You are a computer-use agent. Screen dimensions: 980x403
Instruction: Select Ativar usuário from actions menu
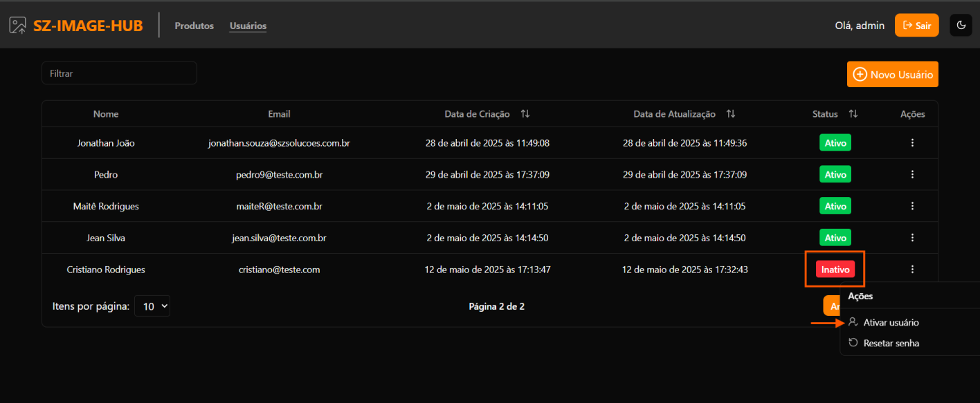point(891,323)
